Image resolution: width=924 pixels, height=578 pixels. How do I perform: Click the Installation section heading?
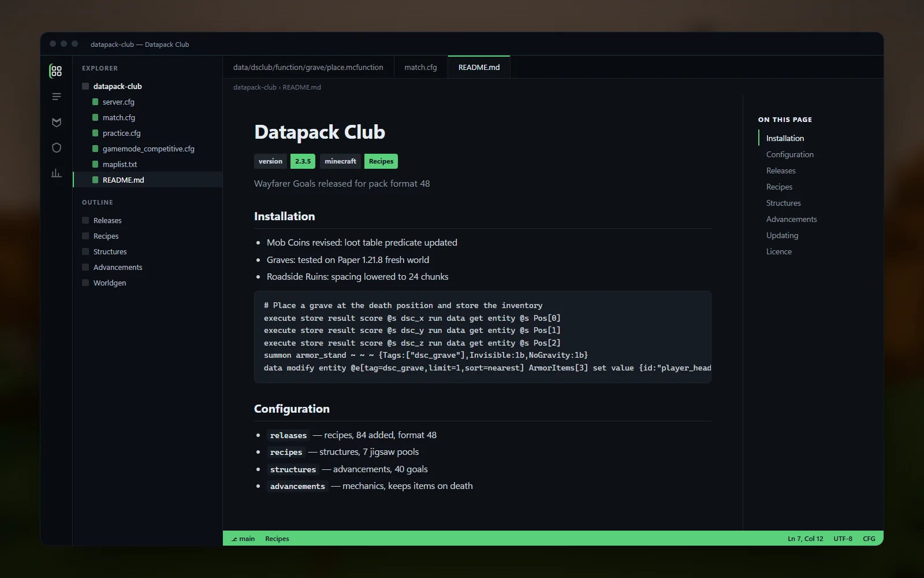pos(285,216)
